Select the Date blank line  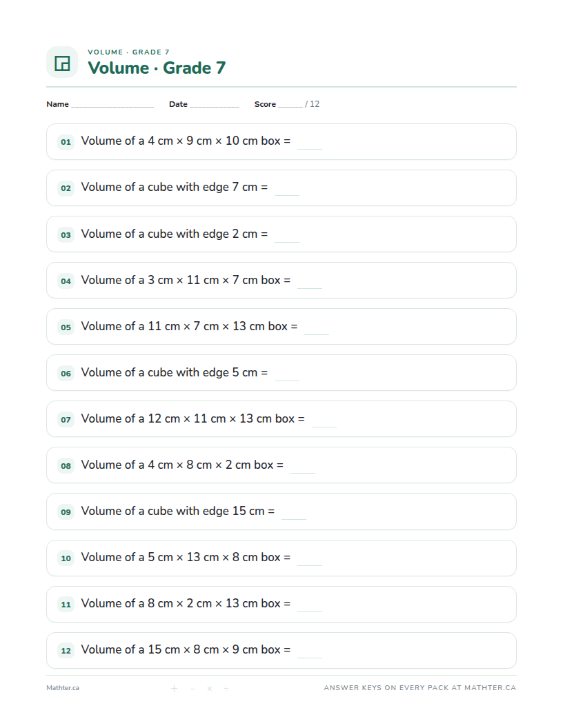[214, 105]
